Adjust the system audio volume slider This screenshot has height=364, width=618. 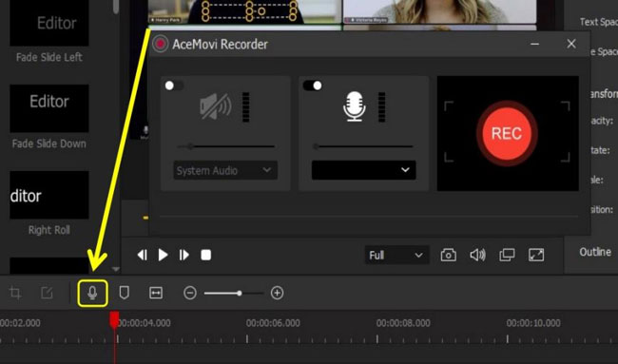226,146
